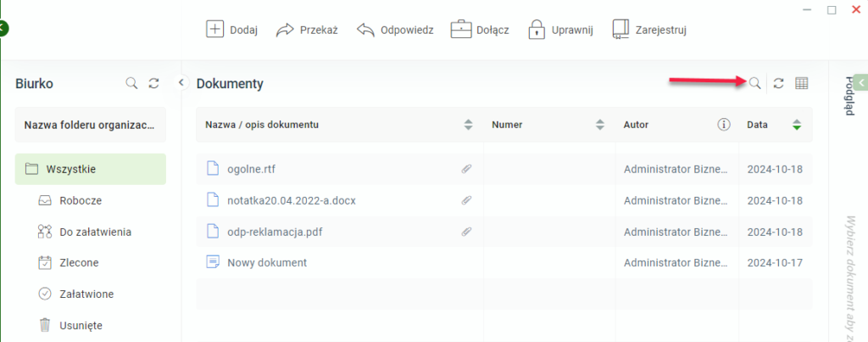The height and width of the screenshot is (342, 868).
Task: Click file icon of ogolne.rtf
Action: click(x=213, y=169)
